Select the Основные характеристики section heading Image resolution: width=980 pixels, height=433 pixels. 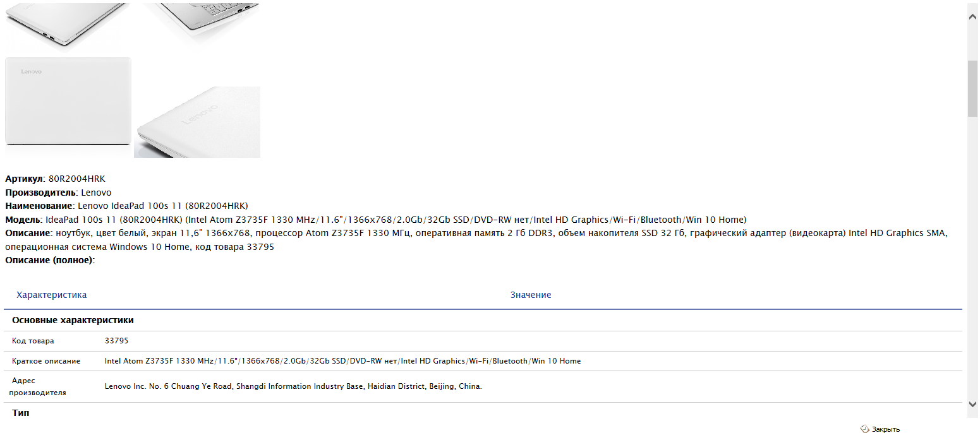(73, 320)
